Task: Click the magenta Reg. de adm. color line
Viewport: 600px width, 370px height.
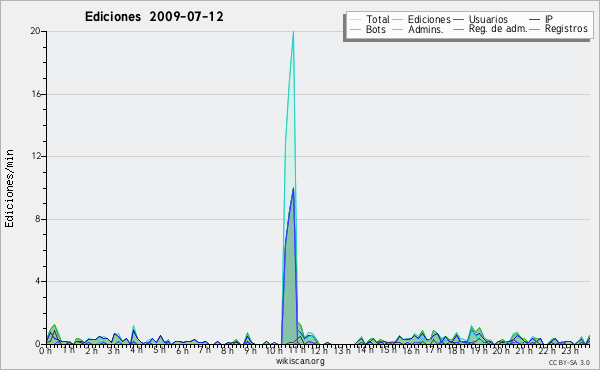Action: (458, 29)
